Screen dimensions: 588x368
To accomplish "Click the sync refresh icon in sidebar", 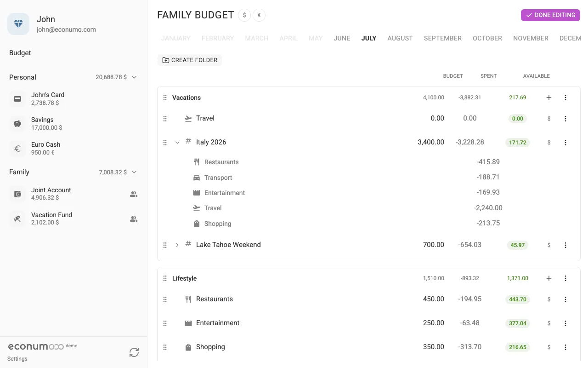I will point(134,352).
